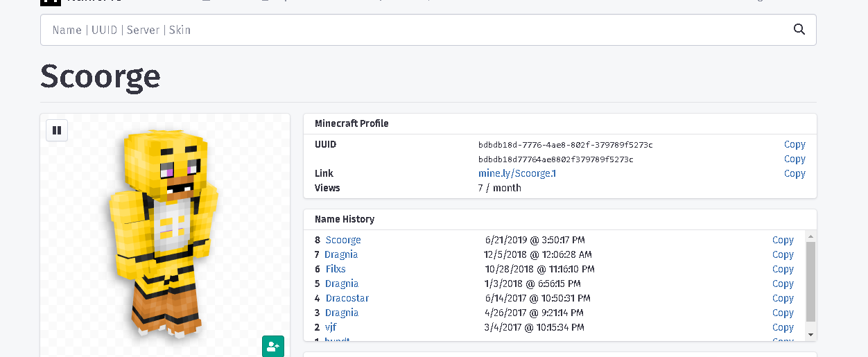Copy the Filxs name
868x357 pixels.
pos(783,269)
